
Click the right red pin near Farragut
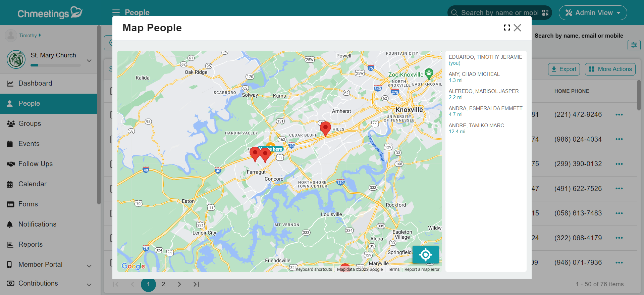pyautogui.click(x=265, y=155)
